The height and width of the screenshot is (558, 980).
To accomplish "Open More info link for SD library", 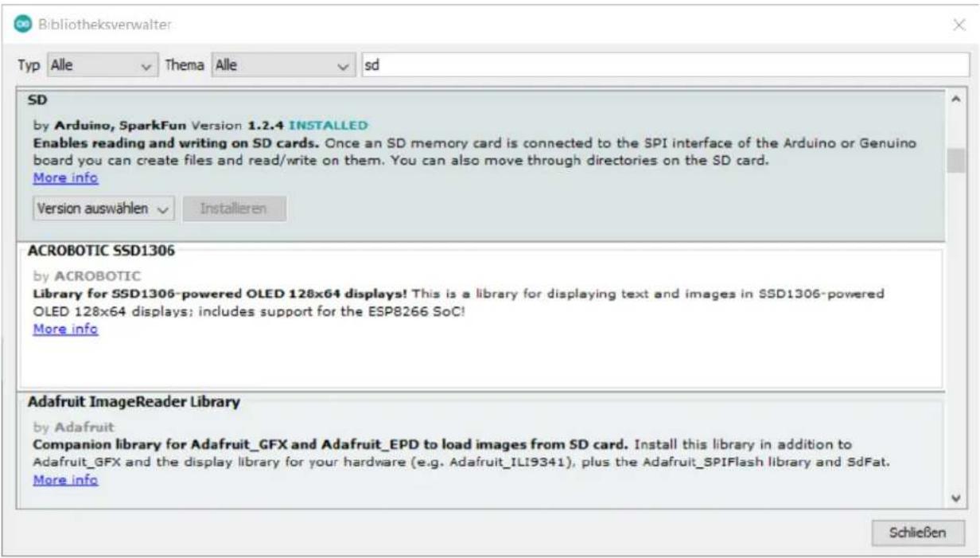I will click(x=65, y=178).
